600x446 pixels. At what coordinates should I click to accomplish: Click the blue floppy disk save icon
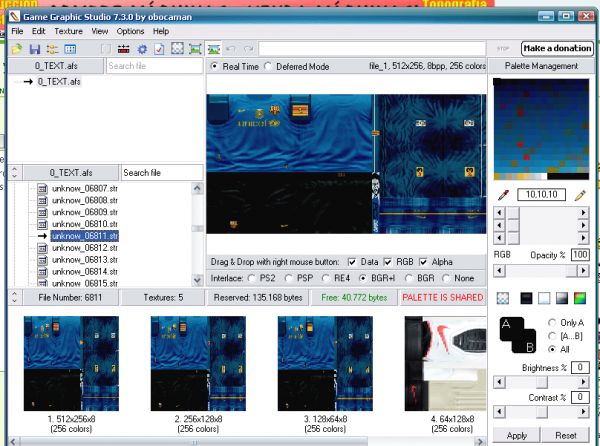(34, 49)
